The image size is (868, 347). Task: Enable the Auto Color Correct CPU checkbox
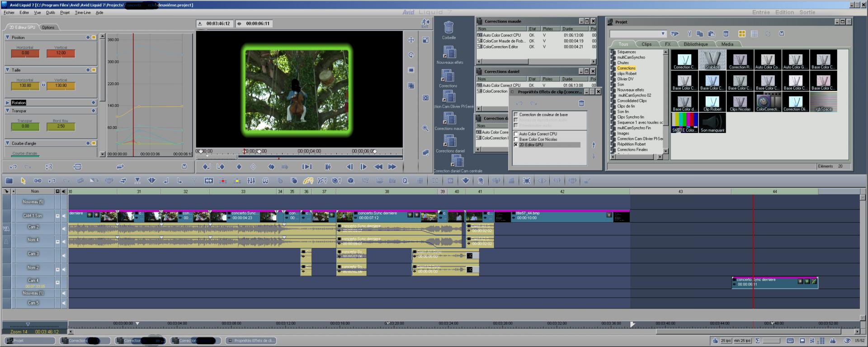(516, 134)
